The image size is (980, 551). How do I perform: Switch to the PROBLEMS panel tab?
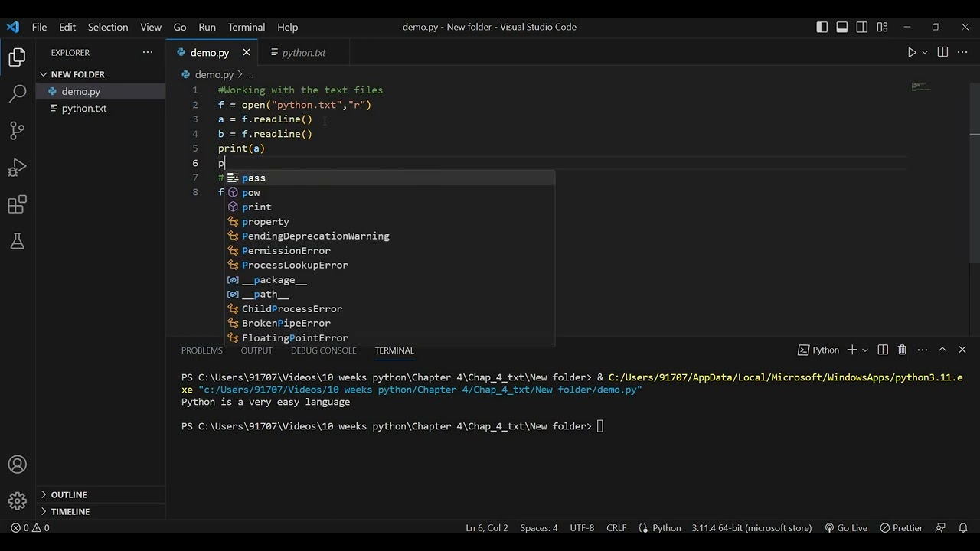tap(202, 350)
